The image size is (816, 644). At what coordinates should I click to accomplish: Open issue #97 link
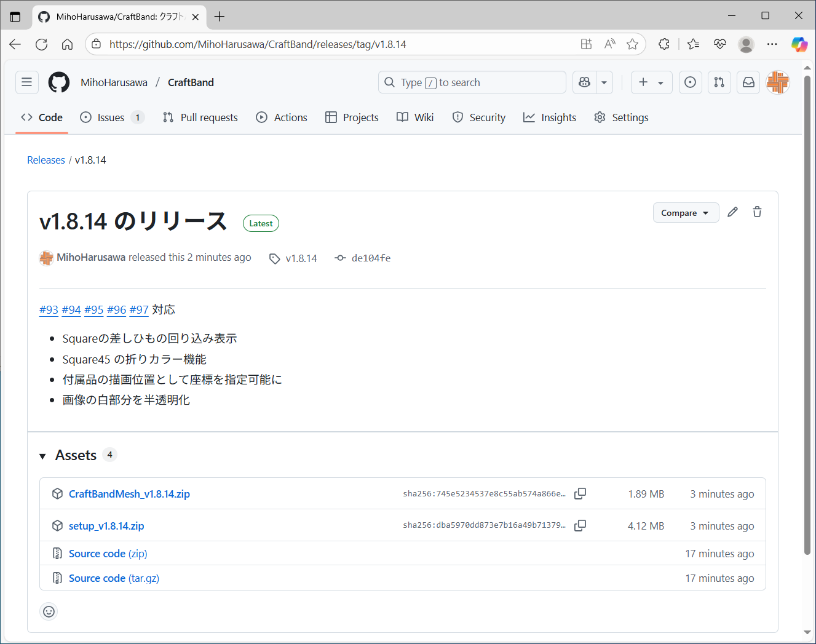click(139, 310)
